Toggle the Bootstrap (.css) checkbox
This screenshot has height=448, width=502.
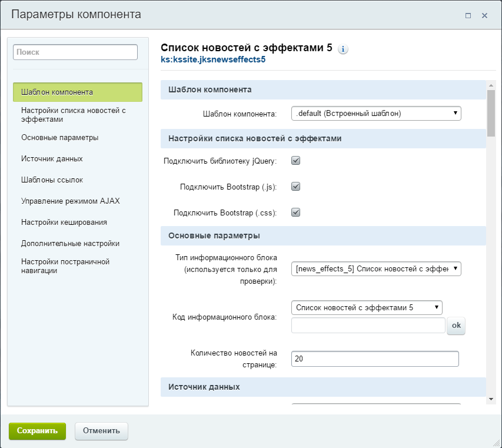295,213
